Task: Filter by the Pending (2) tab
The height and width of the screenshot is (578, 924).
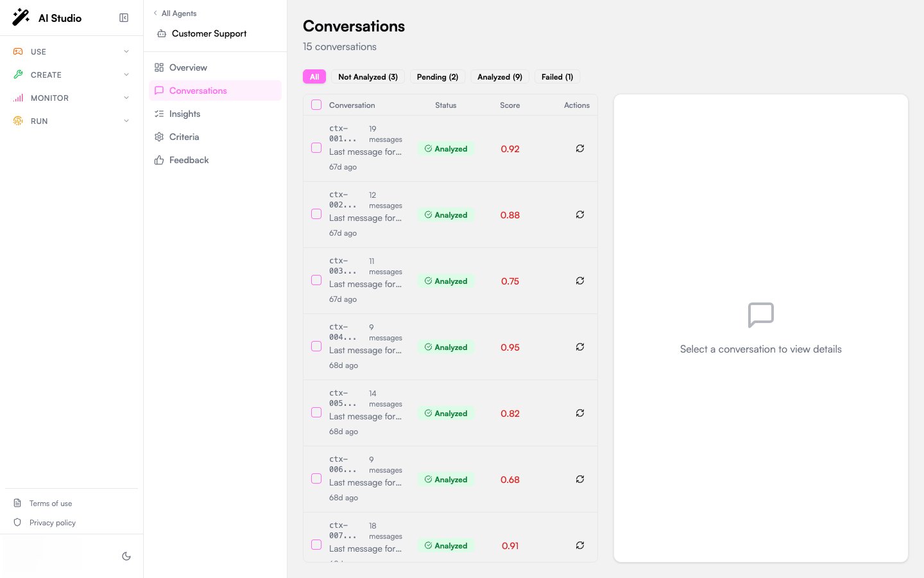Action: click(438, 77)
